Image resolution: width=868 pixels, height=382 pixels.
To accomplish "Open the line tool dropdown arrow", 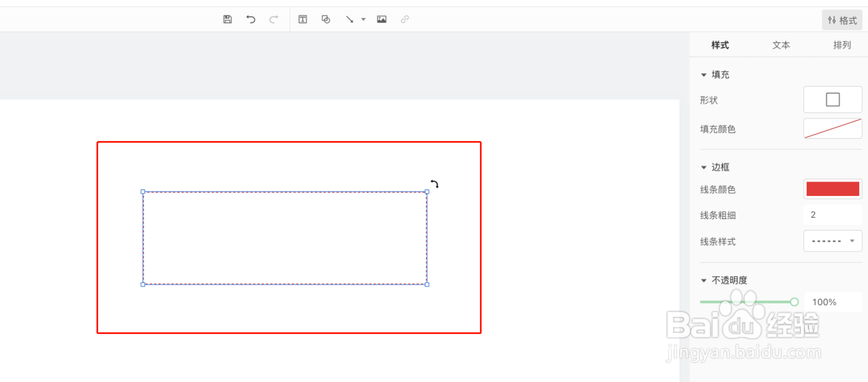I will coord(363,19).
